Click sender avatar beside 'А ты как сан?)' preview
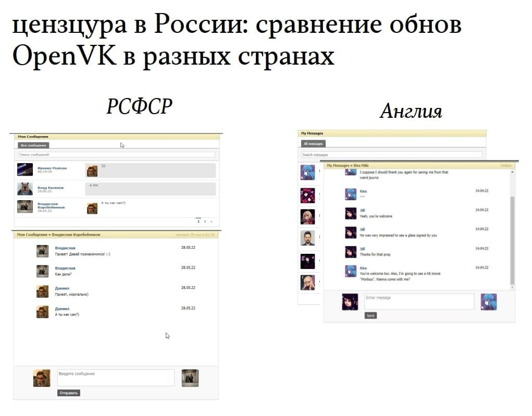 (92, 209)
